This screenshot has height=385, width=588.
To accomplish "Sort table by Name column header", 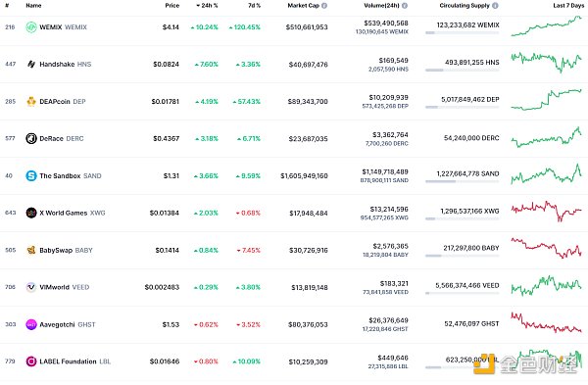I will coord(33,6).
